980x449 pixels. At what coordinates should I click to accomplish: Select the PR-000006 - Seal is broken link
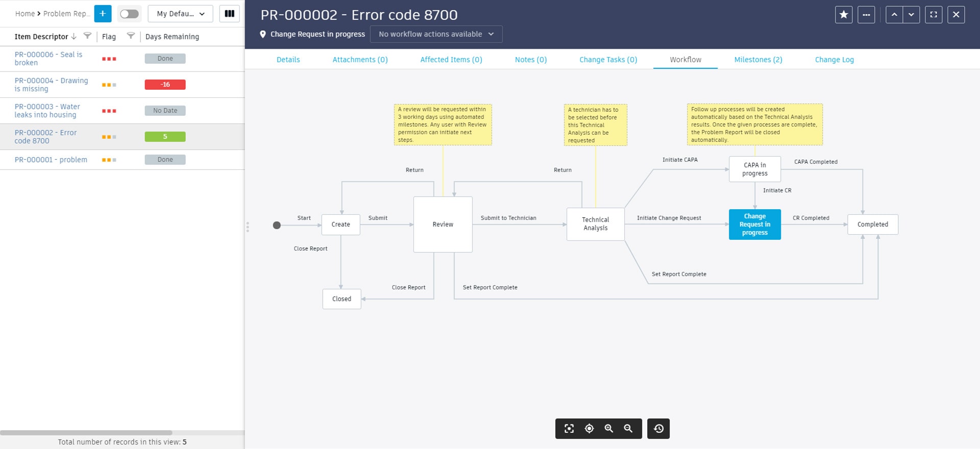coord(48,59)
